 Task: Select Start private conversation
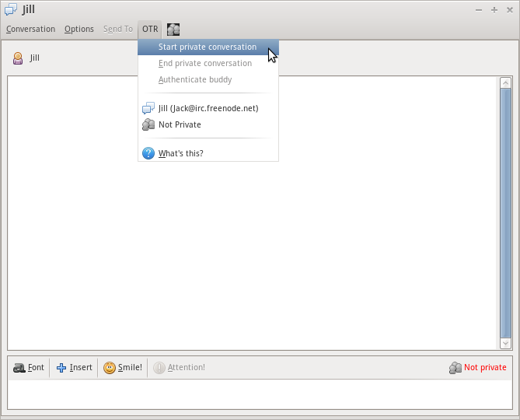click(x=208, y=47)
